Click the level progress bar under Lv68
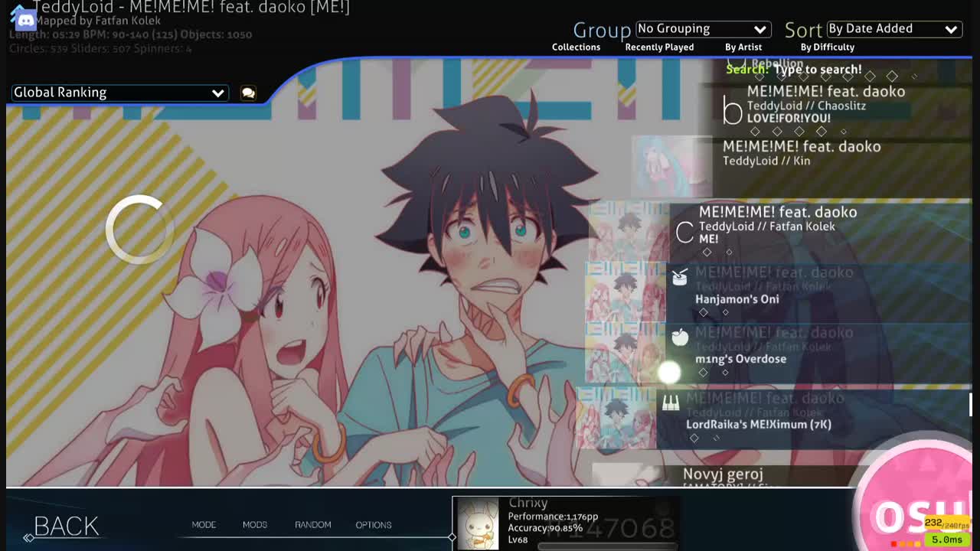The width and height of the screenshot is (980, 551). pyautogui.click(x=607, y=546)
